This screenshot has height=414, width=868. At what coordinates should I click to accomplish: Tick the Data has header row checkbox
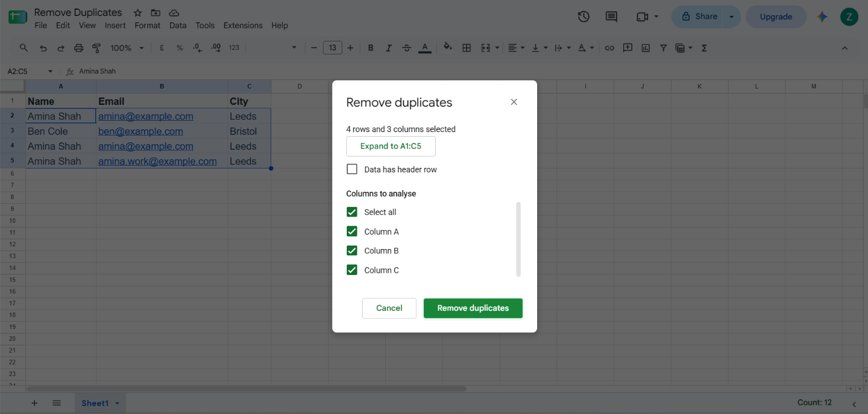[352, 169]
